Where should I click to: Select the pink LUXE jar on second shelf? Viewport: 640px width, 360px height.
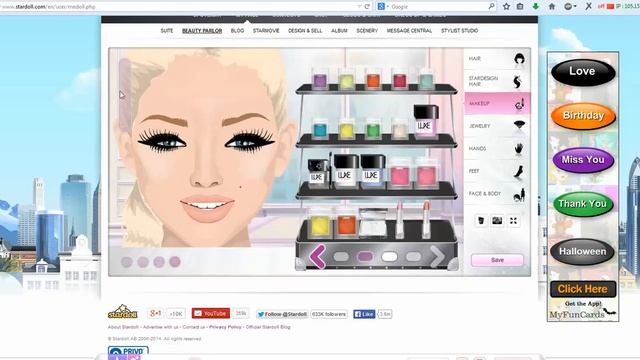coord(426,121)
